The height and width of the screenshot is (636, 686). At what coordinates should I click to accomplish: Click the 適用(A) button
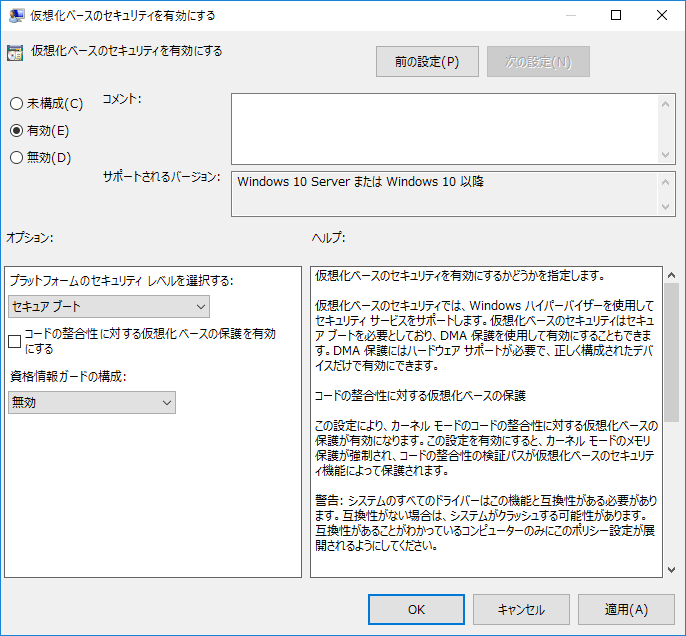[x=626, y=609]
